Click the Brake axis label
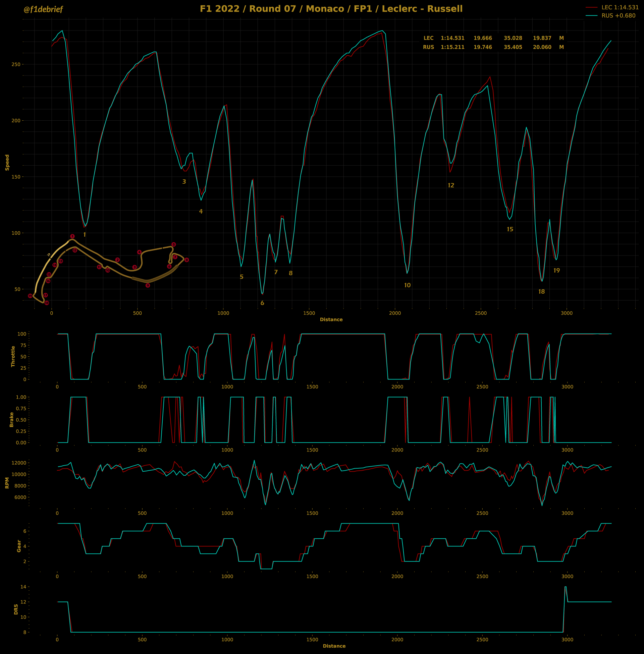The image size is (644, 654). [x=11, y=419]
